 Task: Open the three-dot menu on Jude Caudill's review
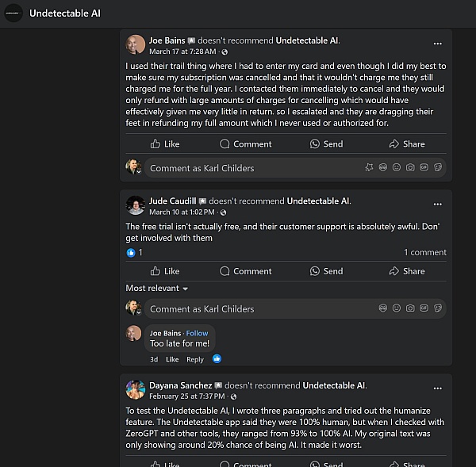[x=437, y=205]
